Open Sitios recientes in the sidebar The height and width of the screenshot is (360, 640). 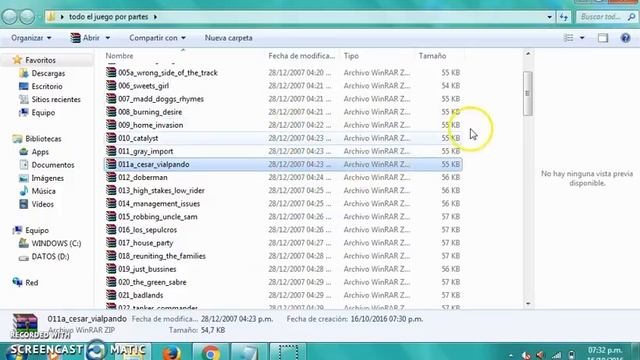pyautogui.click(x=56, y=100)
